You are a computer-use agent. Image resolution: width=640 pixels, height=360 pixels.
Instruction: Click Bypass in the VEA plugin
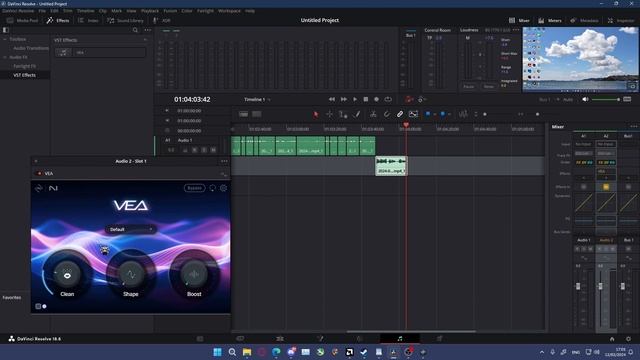pos(194,188)
